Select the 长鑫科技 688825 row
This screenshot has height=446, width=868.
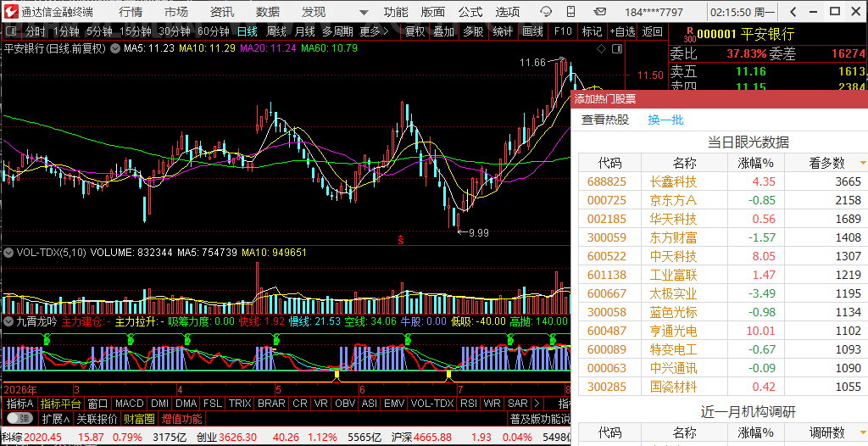[723, 181]
